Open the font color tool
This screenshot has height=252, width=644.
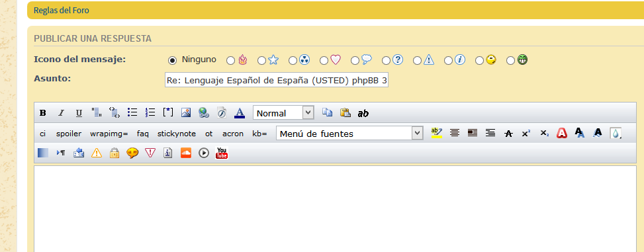click(x=240, y=112)
